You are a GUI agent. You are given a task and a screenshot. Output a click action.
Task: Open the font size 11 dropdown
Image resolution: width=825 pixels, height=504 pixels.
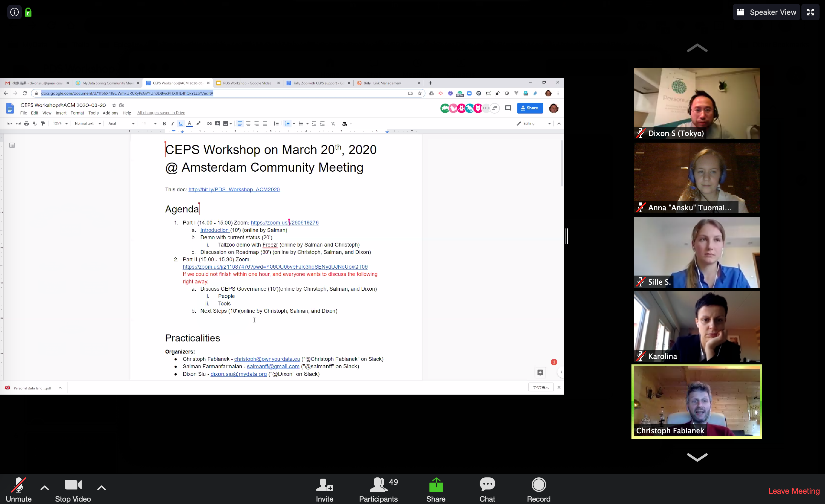coord(149,123)
